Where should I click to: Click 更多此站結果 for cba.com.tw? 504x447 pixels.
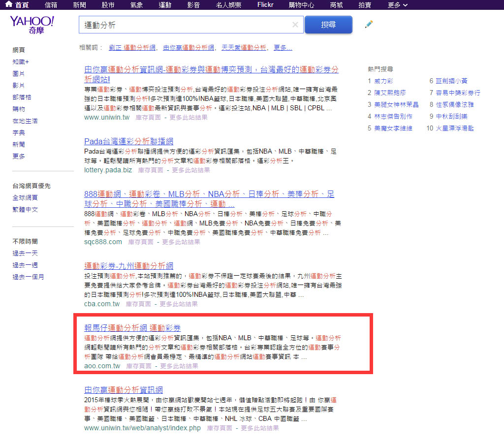pyautogui.click(x=179, y=304)
